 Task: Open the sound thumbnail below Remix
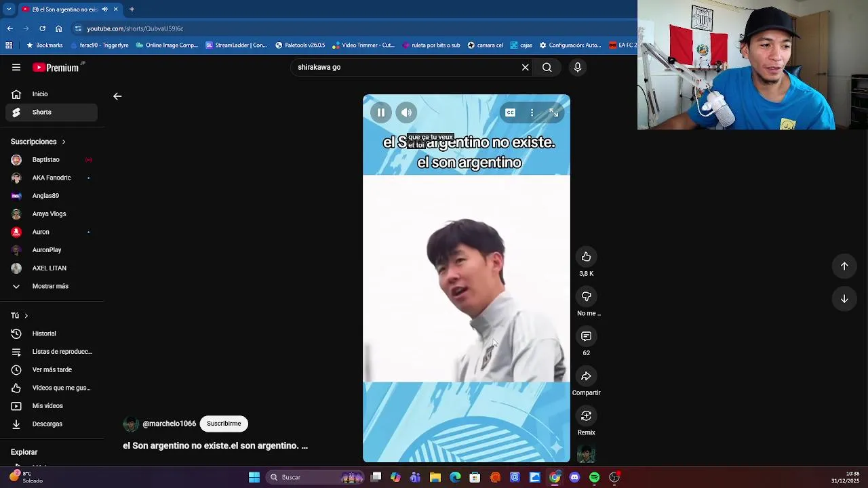point(586,454)
